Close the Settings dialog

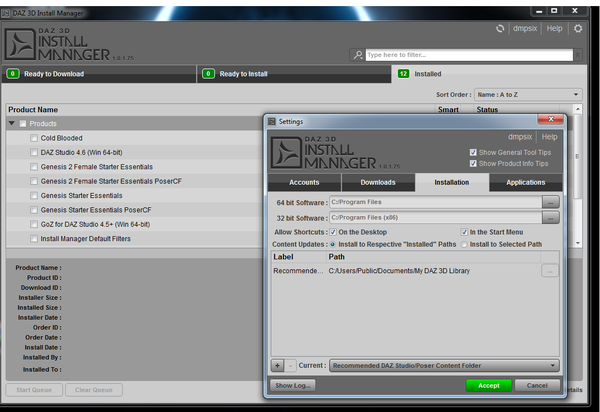pyautogui.click(x=550, y=119)
